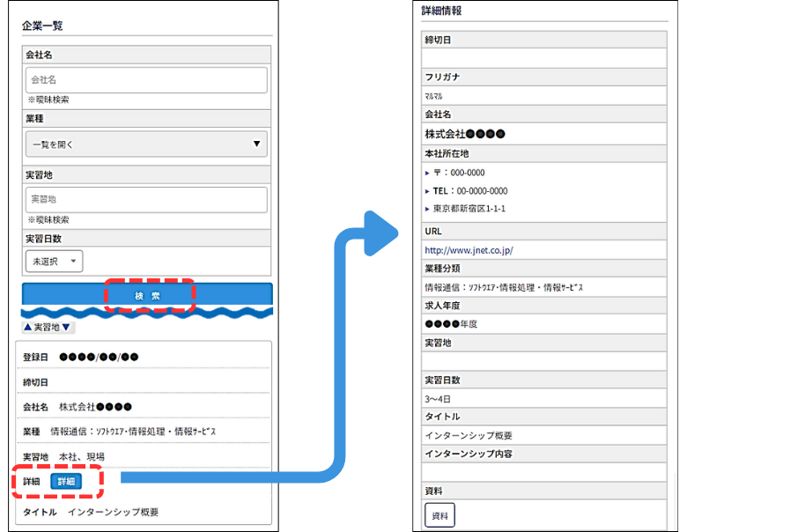
Task: Focus the 会社名 search input field
Action: 146,80
